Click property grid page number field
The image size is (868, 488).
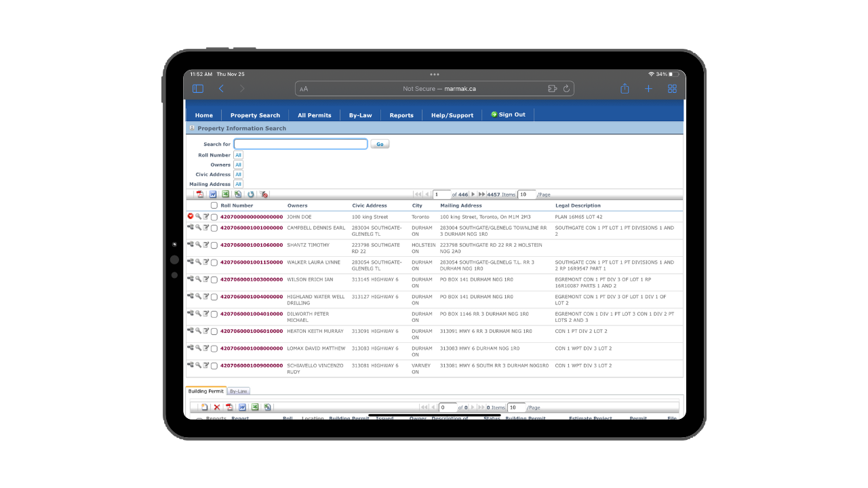[x=441, y=195]
